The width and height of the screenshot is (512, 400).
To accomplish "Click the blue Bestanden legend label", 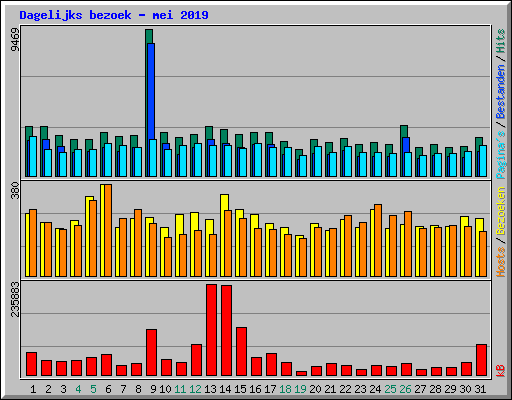I will point(500,92).
